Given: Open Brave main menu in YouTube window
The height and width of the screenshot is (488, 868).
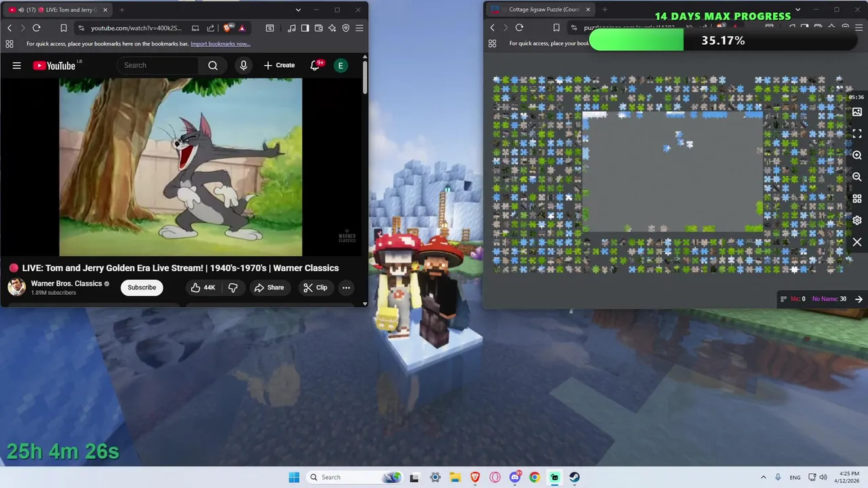Looking at the screenshot, I should click(x=359, y=28).
